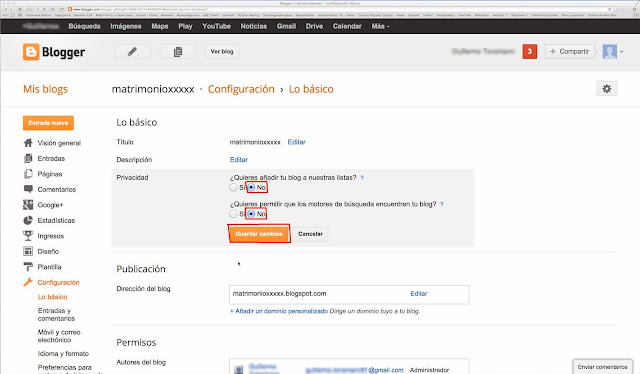Open the posts list icon button
Viewport: 640px width, 374px height.
coord(178,52)
